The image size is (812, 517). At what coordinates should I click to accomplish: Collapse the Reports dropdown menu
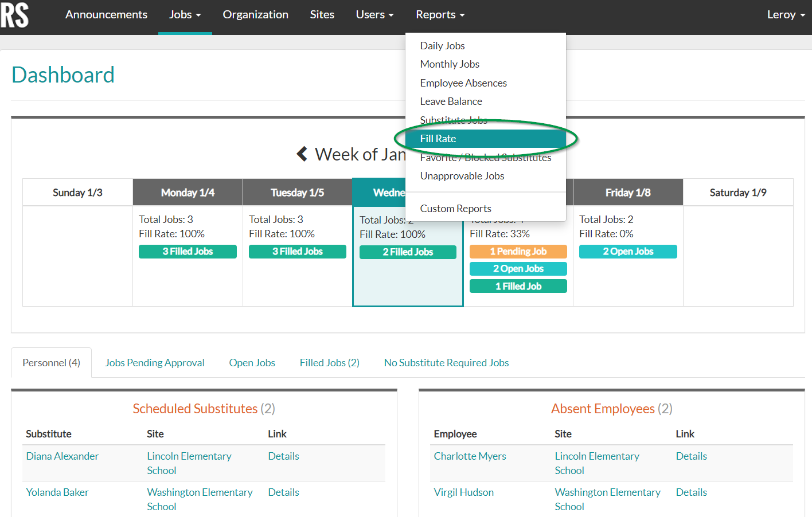point(440,15)
